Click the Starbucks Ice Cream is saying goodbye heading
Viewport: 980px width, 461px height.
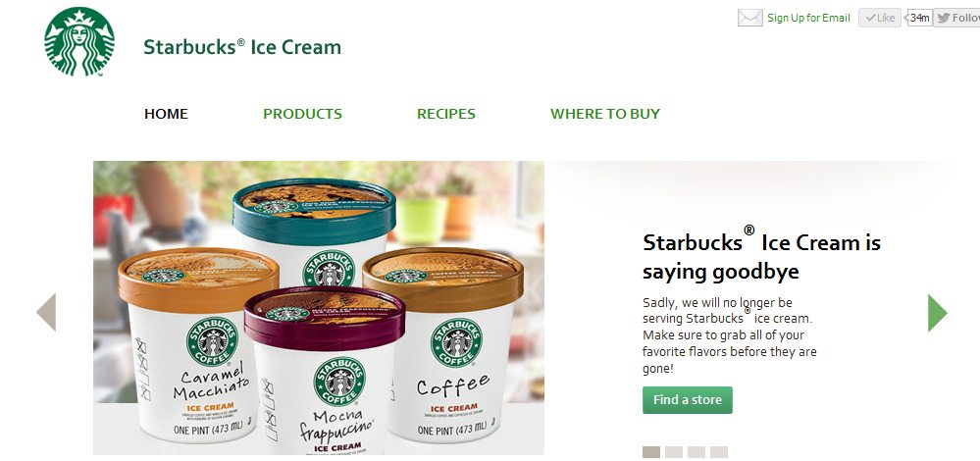point(761,255)
